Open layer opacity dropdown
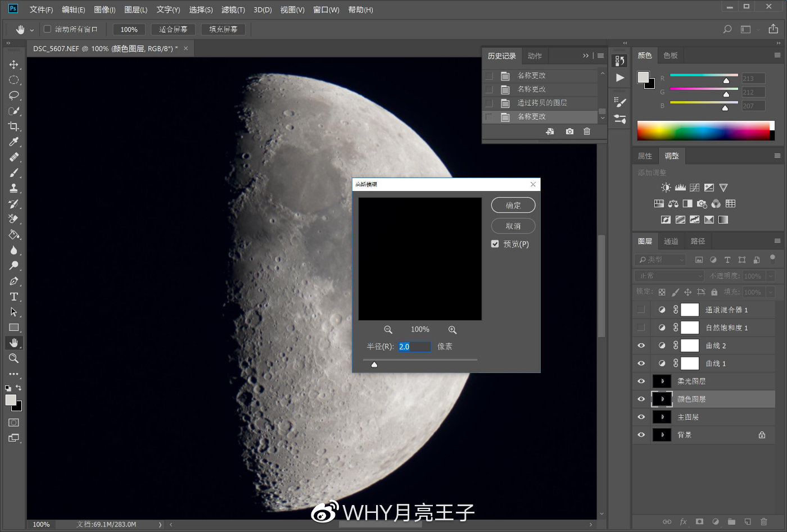The width and height of the screenshot is (787, 532). pyautogui.click(x=771, y=276)
